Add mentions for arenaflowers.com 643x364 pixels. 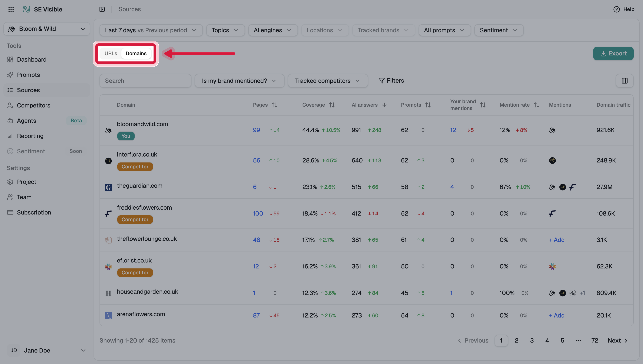click(557, 316)
